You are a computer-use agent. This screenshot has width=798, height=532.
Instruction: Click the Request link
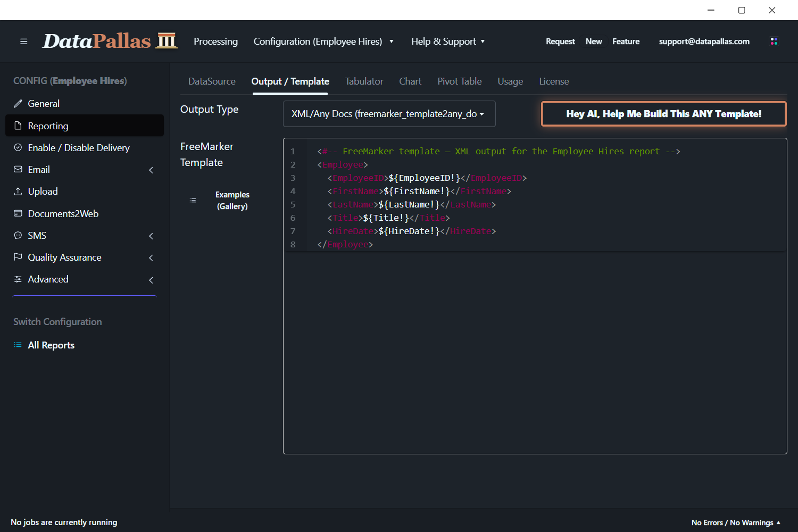coord(560,41)
